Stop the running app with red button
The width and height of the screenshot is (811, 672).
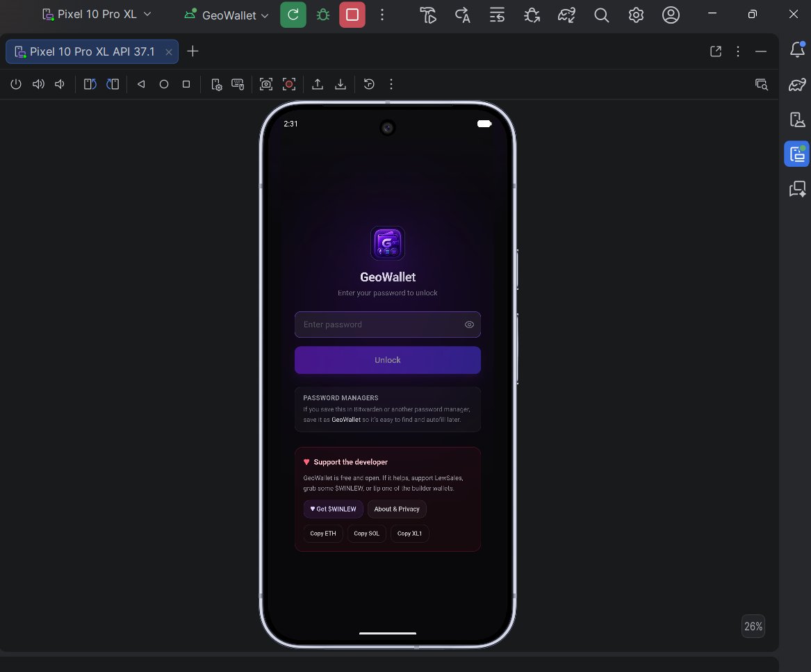click(x=352, y=15)
